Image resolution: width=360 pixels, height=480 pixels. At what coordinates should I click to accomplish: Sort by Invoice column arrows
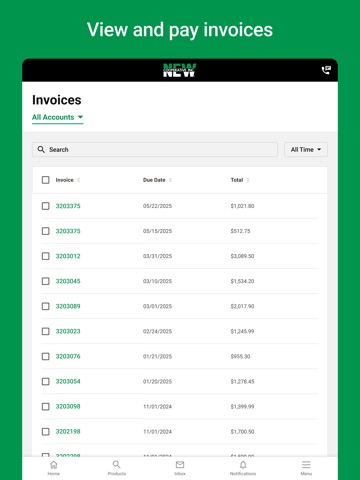pyautogui.click(x=79, y=180)
